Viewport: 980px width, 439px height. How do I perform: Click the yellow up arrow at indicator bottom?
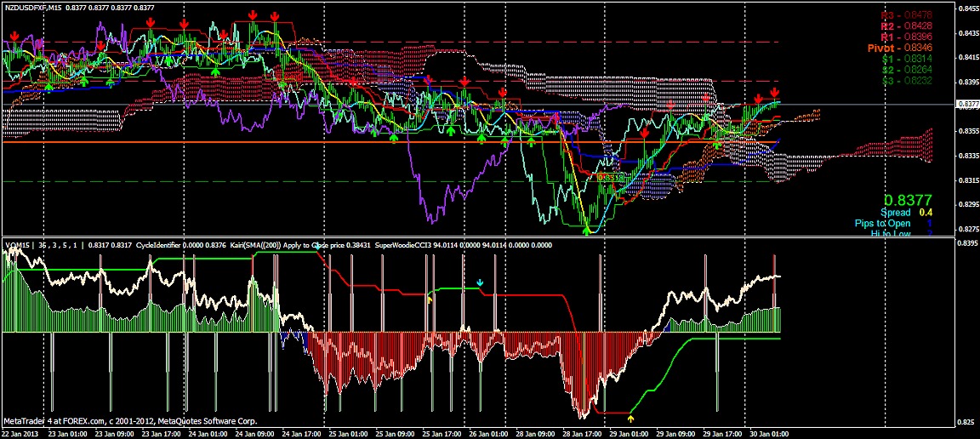pos(630,418)
